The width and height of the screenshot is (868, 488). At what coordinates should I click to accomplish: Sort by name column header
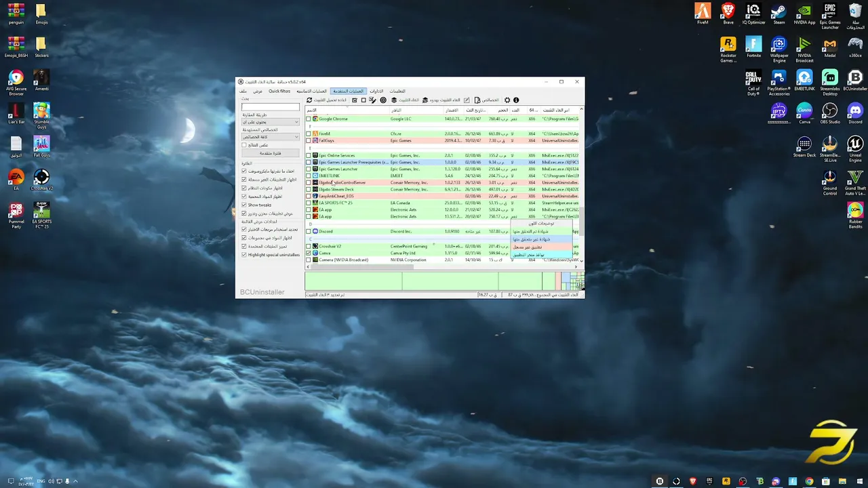(347, 110)
